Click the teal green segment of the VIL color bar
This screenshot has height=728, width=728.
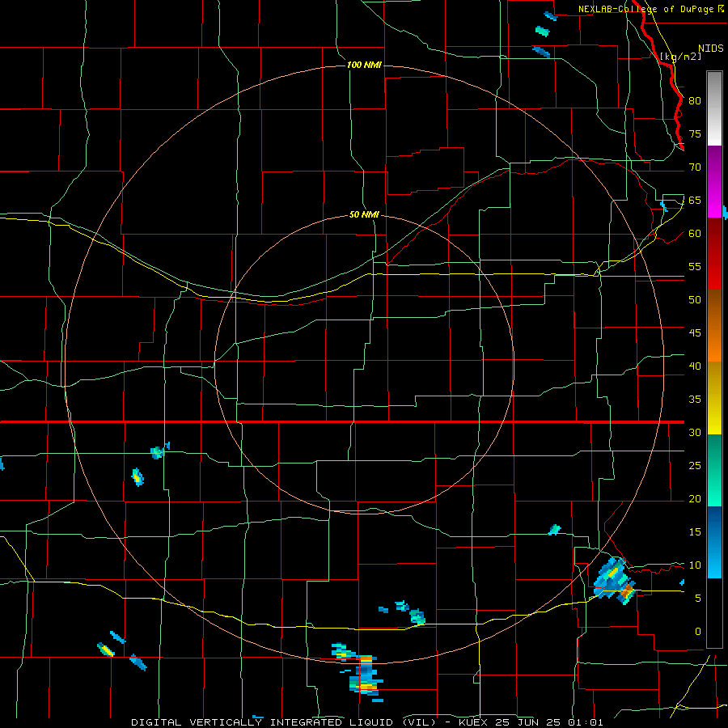(x=714, y=470)
